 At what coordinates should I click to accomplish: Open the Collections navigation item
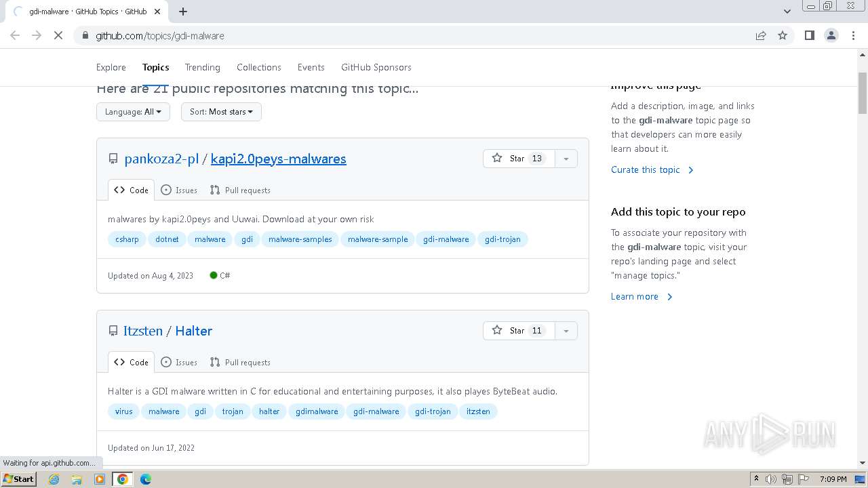coord(259,67)
